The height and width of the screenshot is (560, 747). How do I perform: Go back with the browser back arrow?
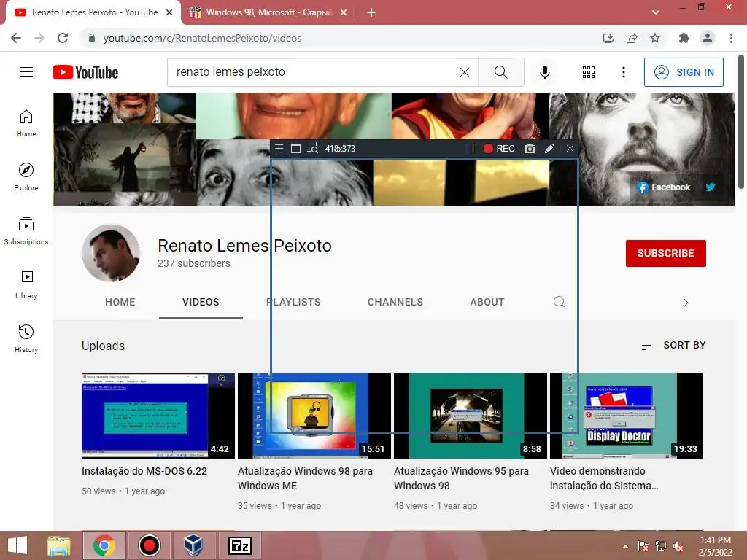(x=16, y=38)
